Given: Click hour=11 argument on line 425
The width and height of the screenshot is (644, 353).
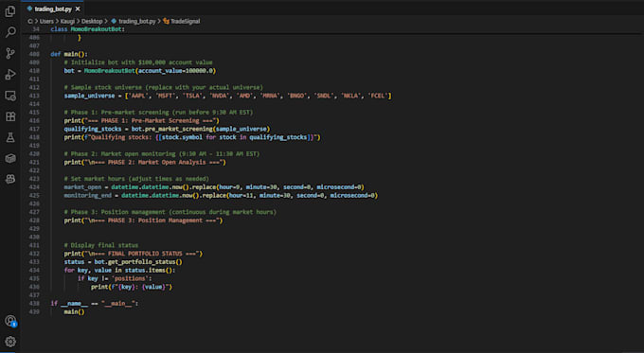Looking at the screenshot, I should (242, 195).
